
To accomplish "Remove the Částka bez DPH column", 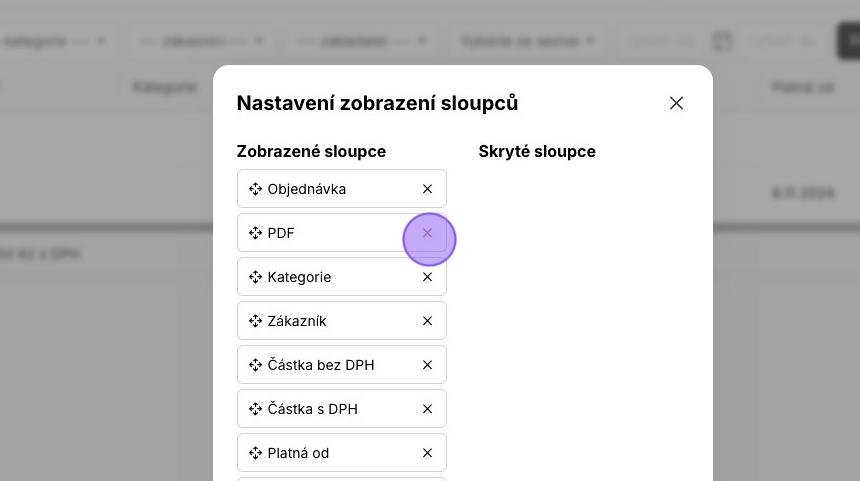I will 427,365.
